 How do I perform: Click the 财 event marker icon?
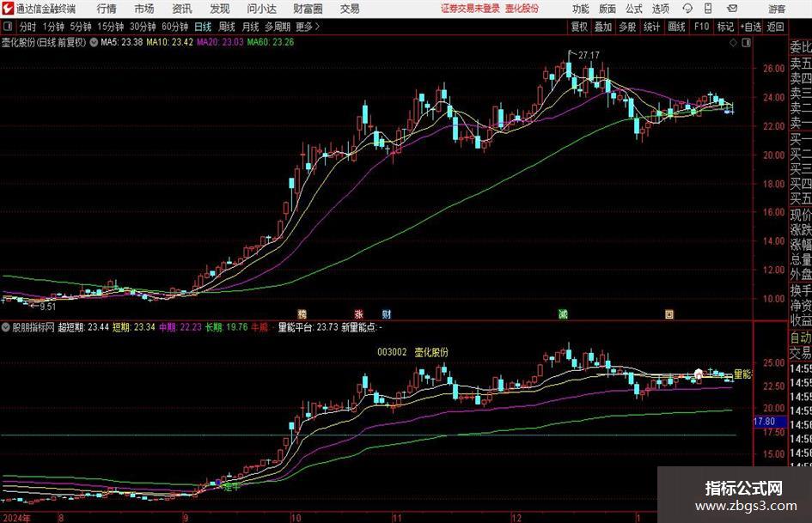(x=387, y=313)
